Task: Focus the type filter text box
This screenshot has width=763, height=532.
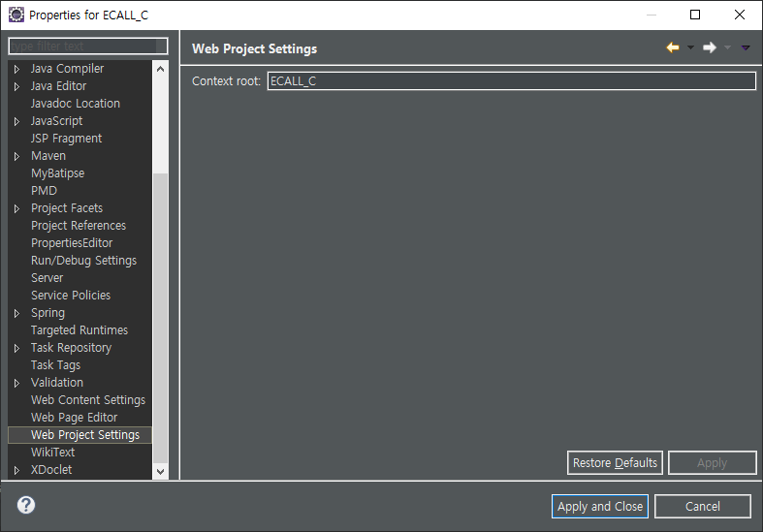Action: [x=88, y=47]
